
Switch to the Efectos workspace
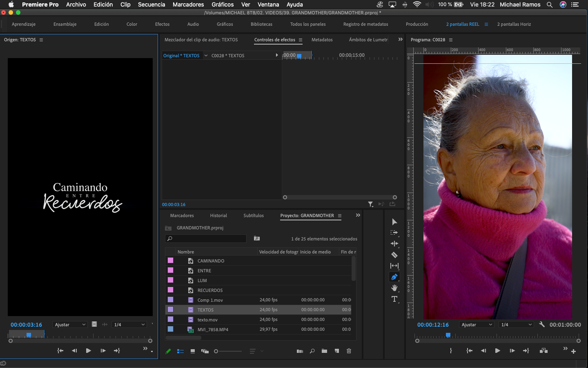[162, 24]
